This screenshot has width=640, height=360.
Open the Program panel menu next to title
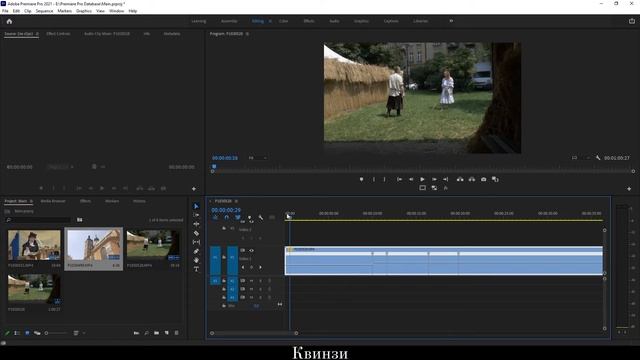tap(247, 34)
